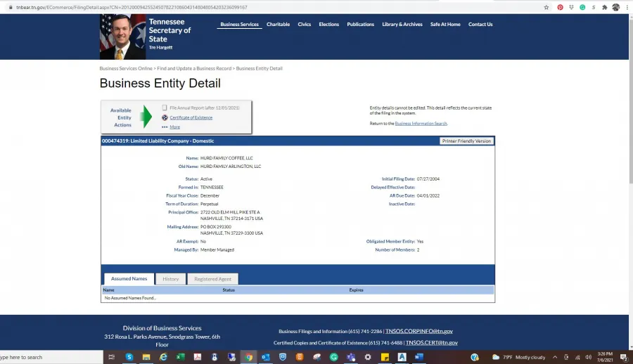Return to the Business Information Search link
The image size is (633, 364).
pyautogui.click(x=421, y=124)
